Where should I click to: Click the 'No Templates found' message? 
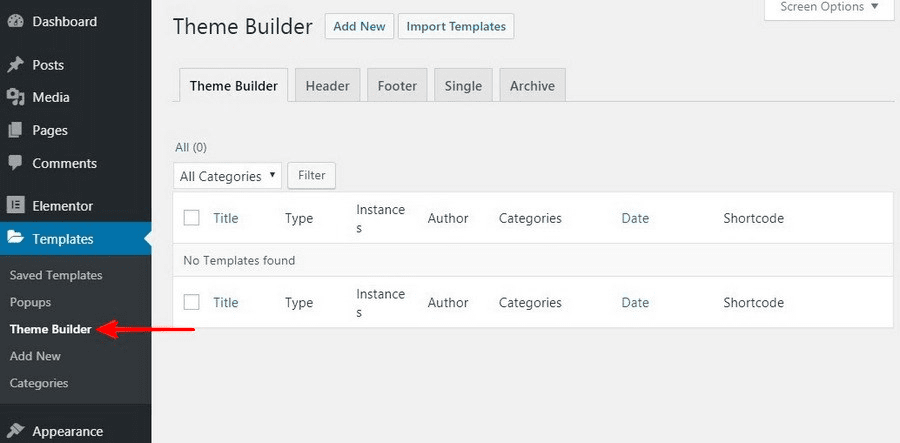point(239,261)
